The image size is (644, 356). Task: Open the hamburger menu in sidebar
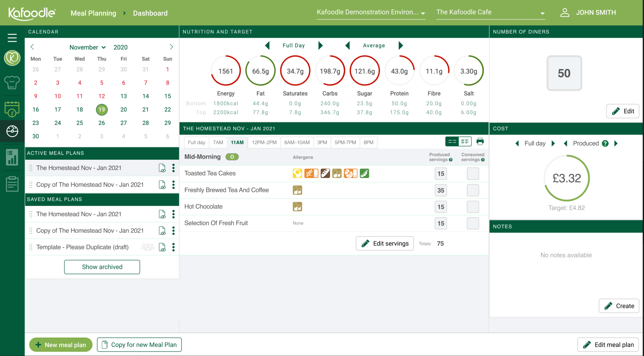tap(12, 38)
